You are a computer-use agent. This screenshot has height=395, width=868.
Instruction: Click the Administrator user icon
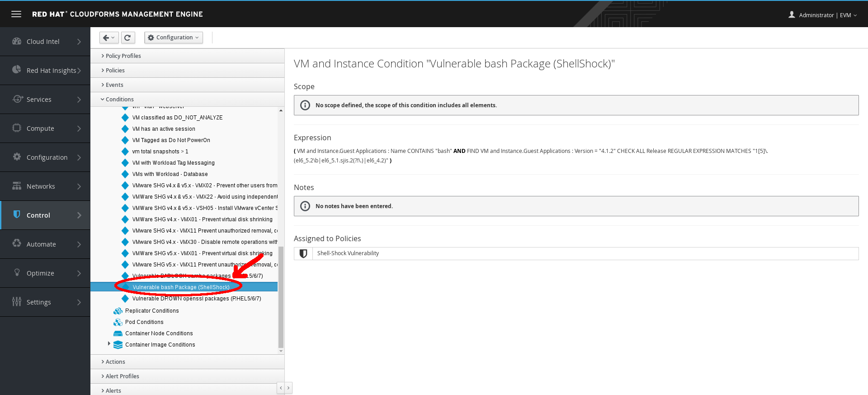792,14
